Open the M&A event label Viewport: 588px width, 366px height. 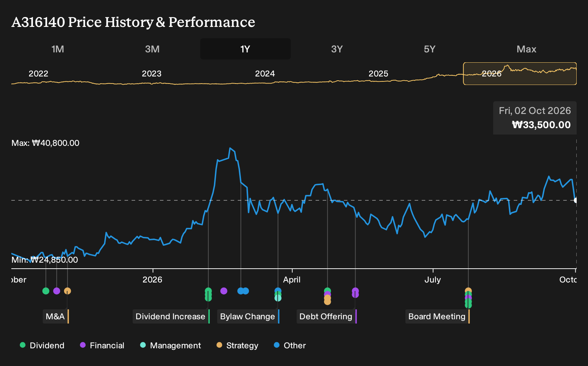pyautogui.click(x=56, y=316)
